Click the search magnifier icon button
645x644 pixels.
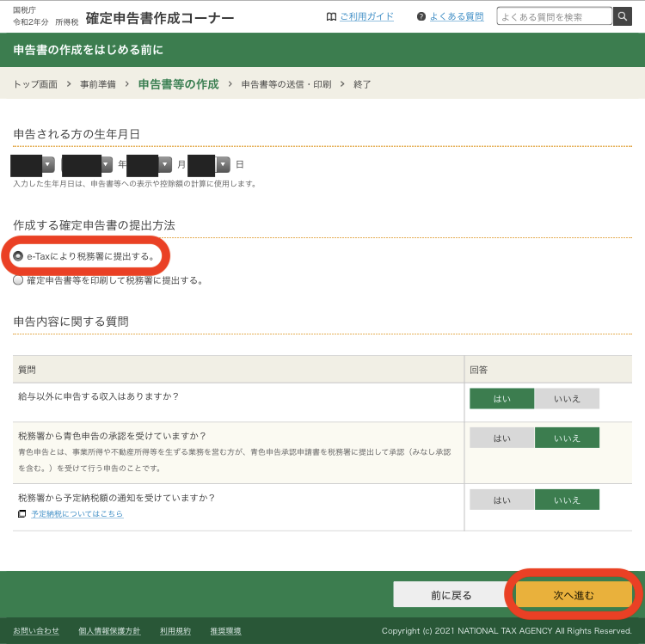pyautogui.click(x=622, y=16)
